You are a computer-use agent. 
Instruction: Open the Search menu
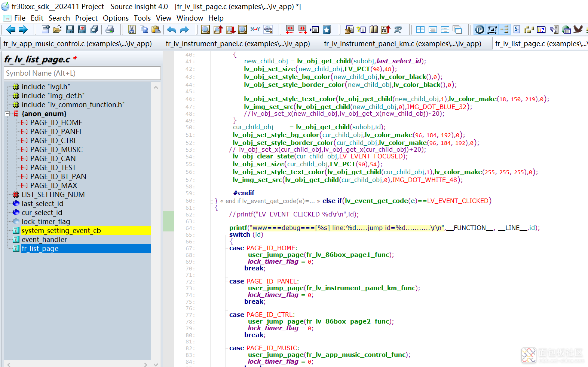tap(59, 18)
